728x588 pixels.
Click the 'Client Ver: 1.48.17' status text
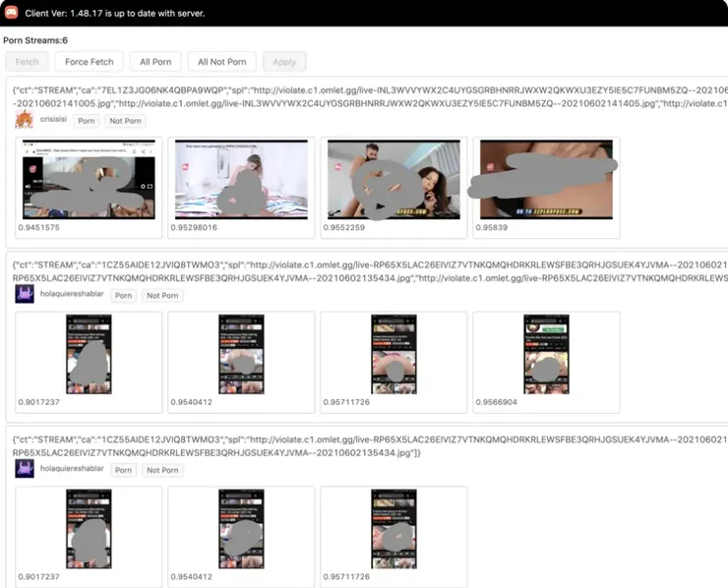pos(115,14)
